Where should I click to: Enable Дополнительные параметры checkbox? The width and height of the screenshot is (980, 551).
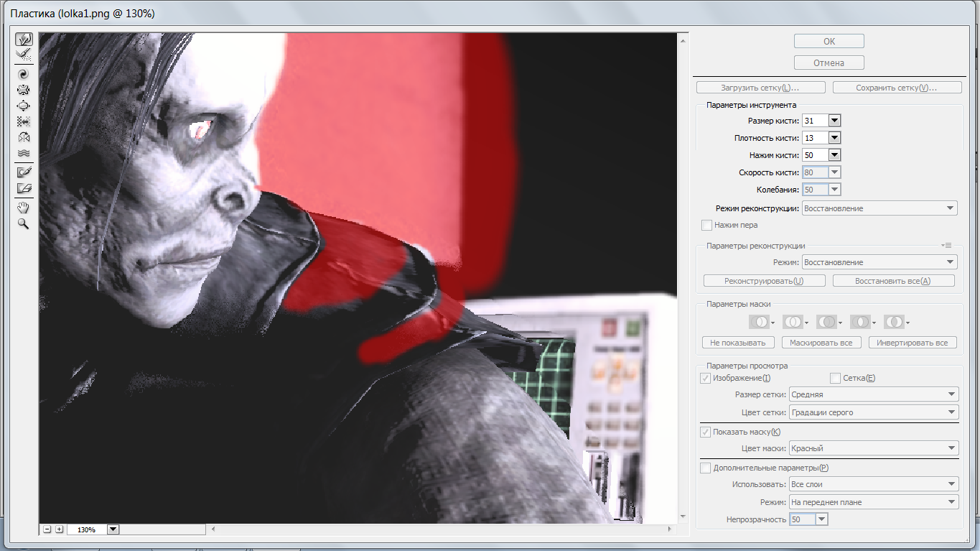(x=705, y=468)
